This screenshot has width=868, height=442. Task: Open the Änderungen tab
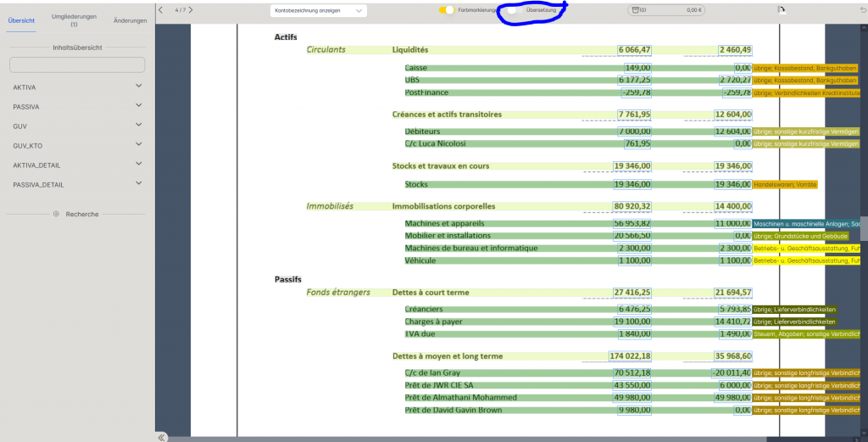pyautogui.click(x=130, y=20)
